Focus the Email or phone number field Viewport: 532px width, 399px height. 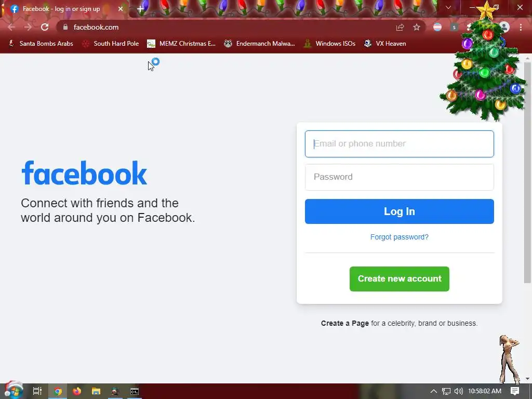(x=400, y=144)
